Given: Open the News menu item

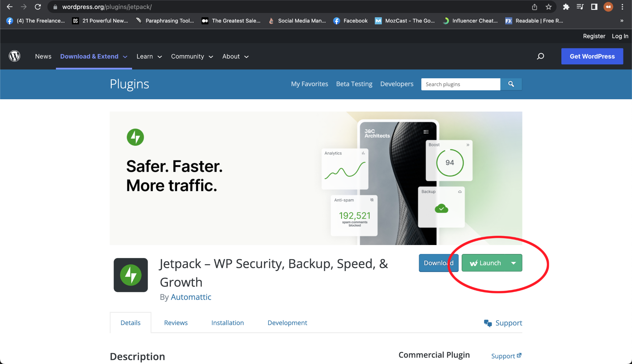Looking at the screenshot, I should [43, 56].
